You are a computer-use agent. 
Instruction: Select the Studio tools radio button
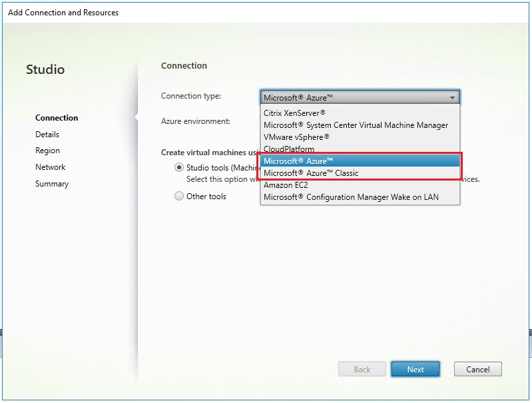coord(178,168)
